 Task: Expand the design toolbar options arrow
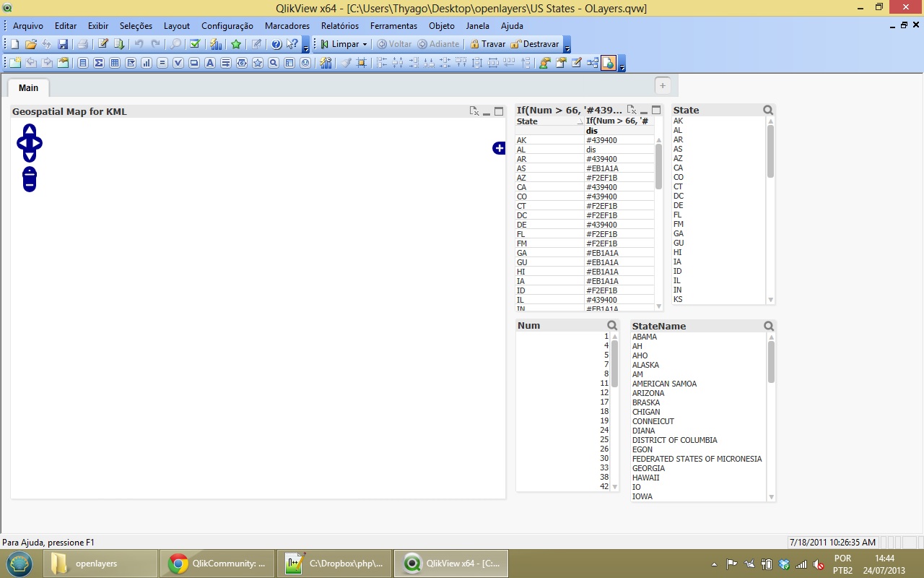coord(622,68)
